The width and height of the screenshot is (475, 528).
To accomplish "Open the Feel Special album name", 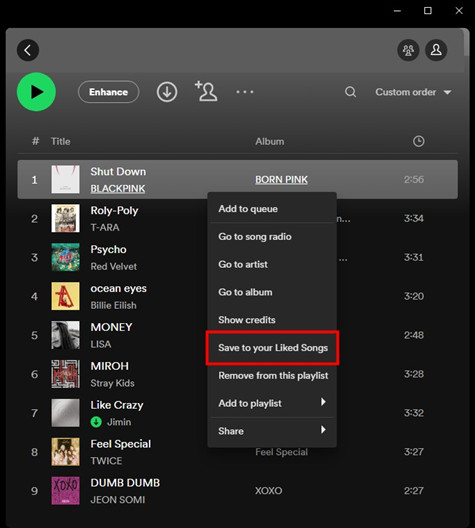I will tap(281, 452).
